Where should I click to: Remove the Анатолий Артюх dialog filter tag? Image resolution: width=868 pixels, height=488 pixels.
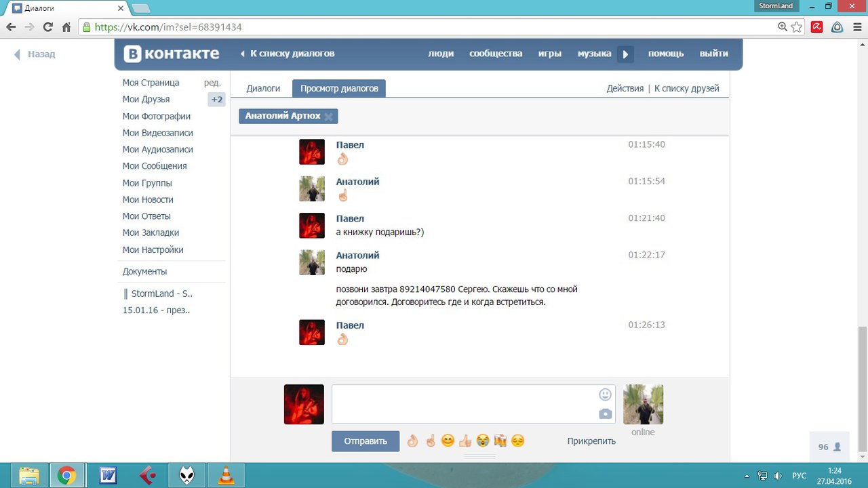[329, 117]
